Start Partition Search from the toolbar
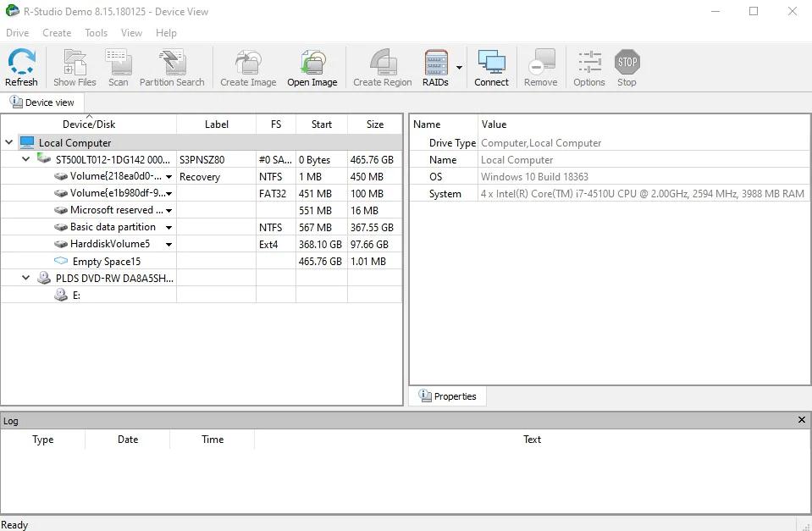812x531 pixels. pos(171,62)
